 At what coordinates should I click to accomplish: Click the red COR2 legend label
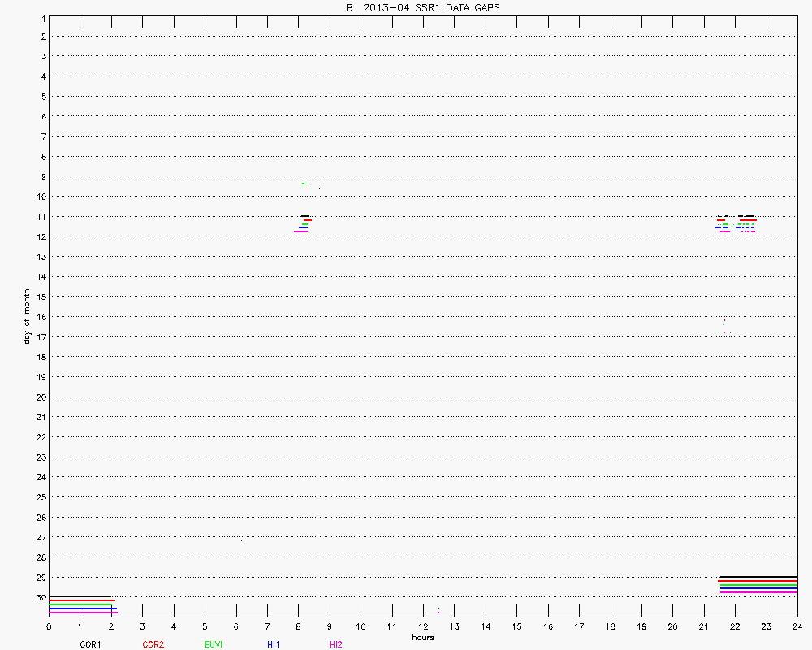153,644
